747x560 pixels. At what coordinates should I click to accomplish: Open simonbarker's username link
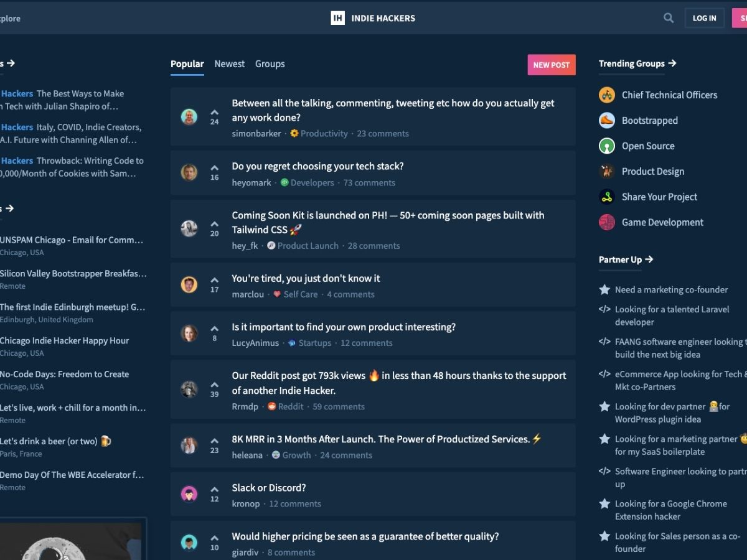(x=256, y=133)
